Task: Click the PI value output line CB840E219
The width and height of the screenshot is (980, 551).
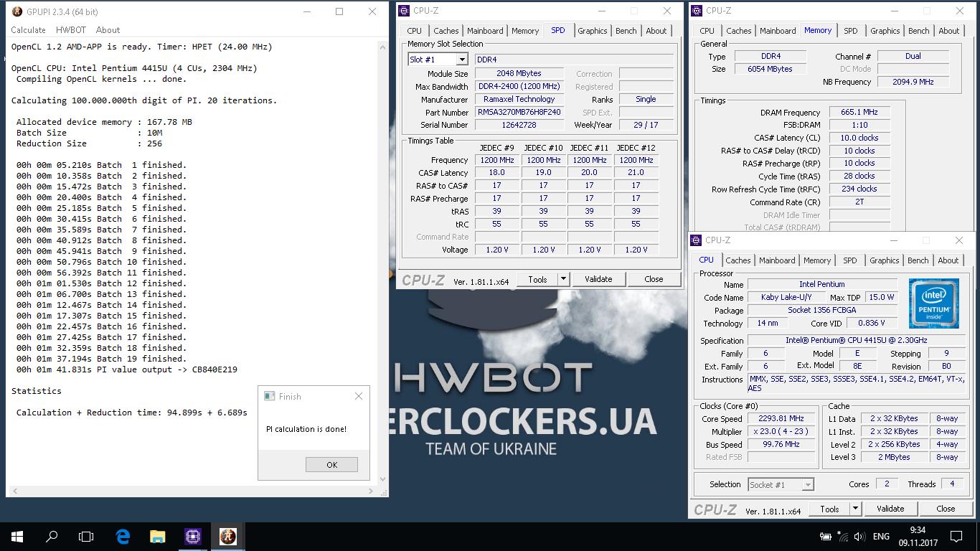Action: (x=126, y=369)
